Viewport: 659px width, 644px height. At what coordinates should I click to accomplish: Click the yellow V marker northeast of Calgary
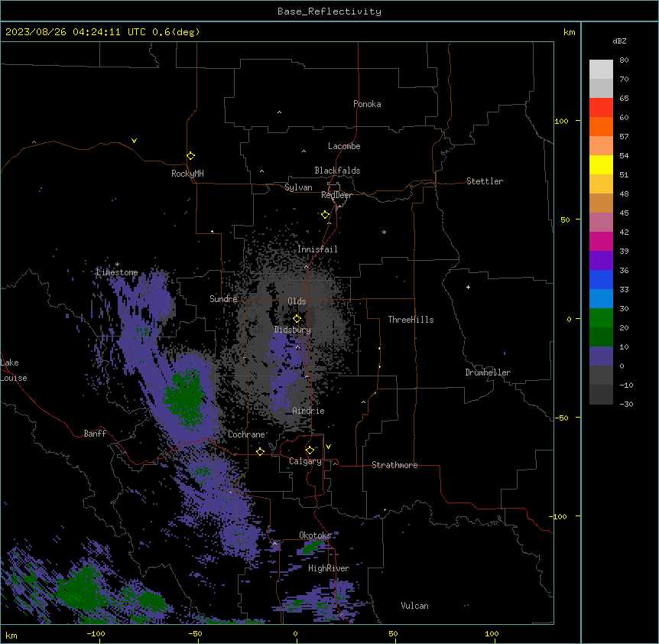pyautogui.click(x=328, y=447)
